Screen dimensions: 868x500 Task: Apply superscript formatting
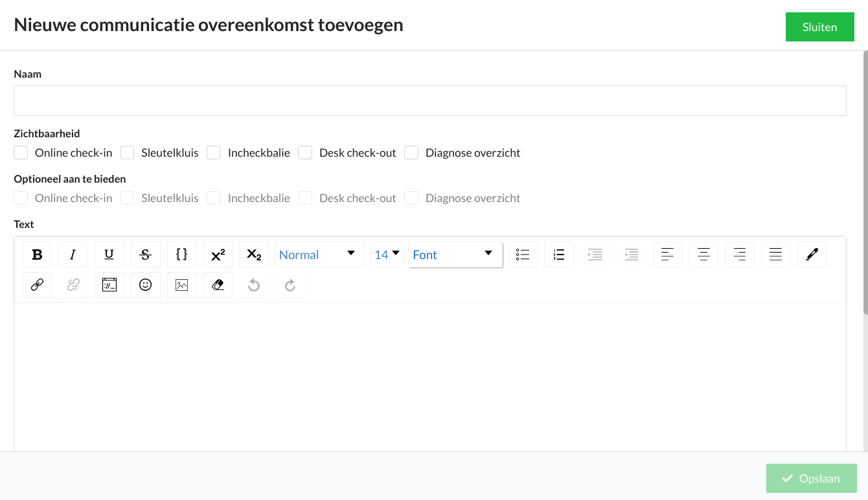[x=218, y=255]
